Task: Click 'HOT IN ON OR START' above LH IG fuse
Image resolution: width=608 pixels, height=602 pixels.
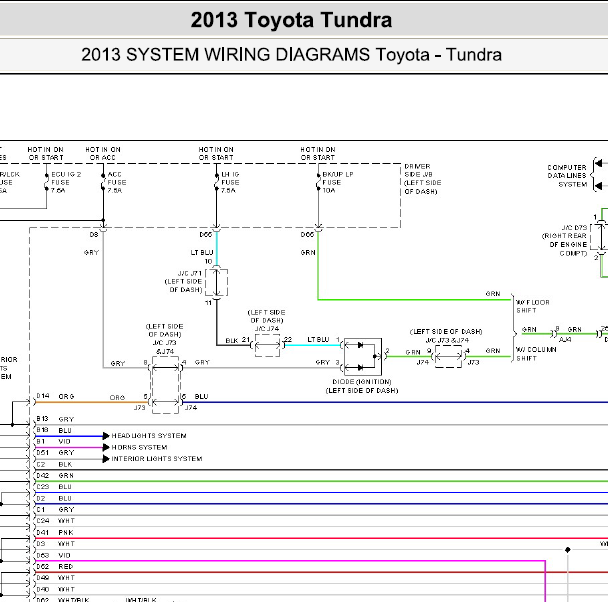Action: tap(216, 154)
